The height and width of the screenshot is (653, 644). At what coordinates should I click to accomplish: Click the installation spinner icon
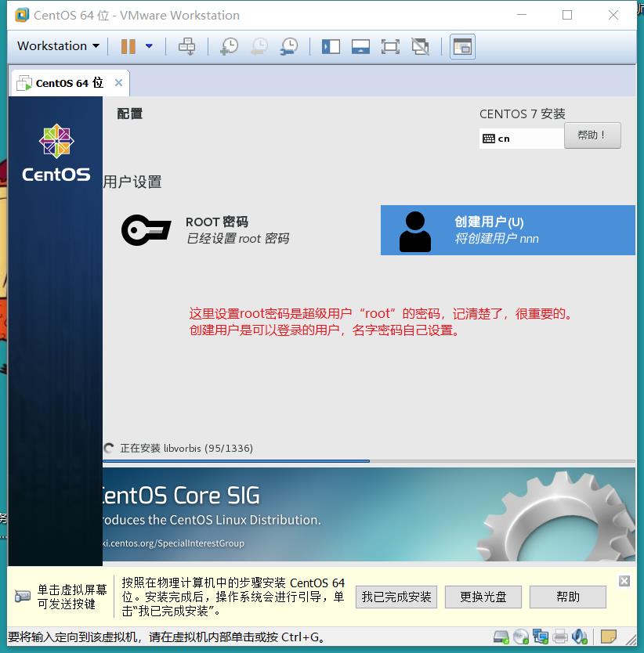click(x=109, y=448)
